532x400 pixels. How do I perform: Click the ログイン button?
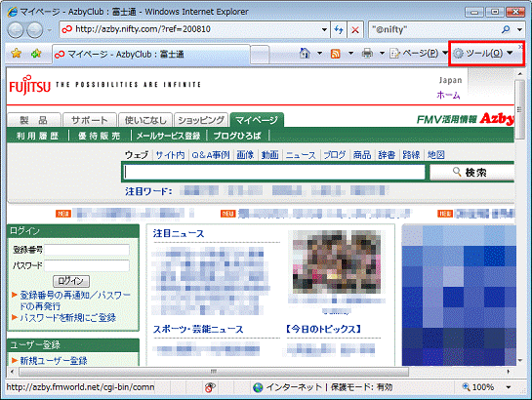[x=71, y=281]
